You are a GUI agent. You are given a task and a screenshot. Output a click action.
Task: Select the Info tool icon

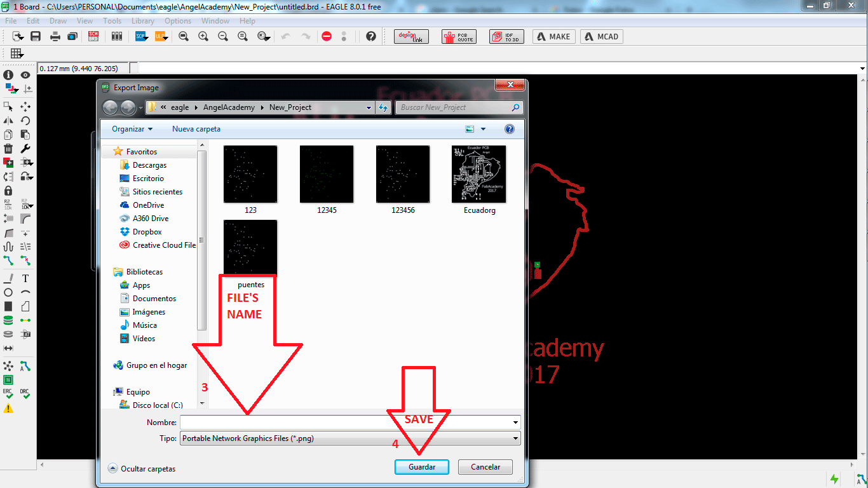point(8,75)
